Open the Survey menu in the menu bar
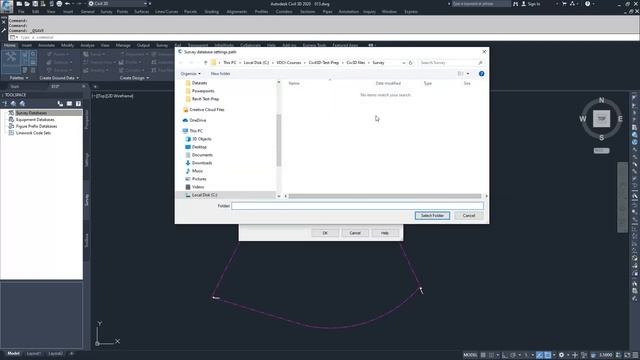Viewport: 640px width, 360px height. tap(106, 12)
